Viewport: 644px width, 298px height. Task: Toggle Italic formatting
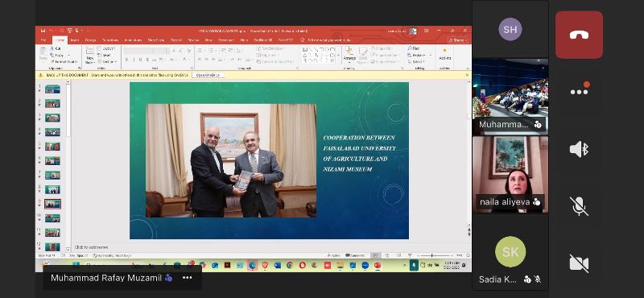tap(134, 60)
